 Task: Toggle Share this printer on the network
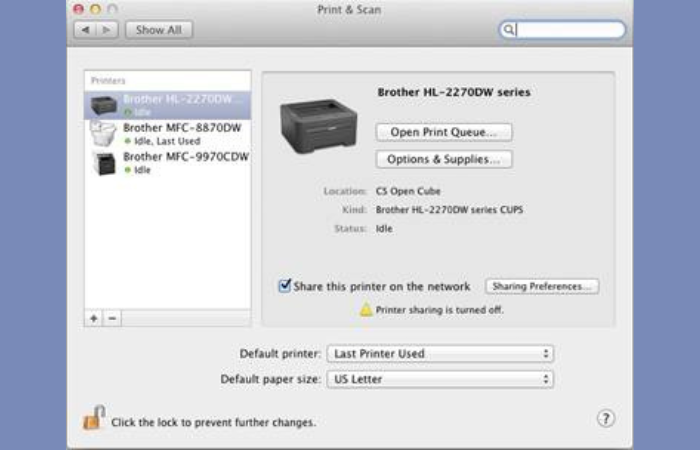[x=284, y=286]
